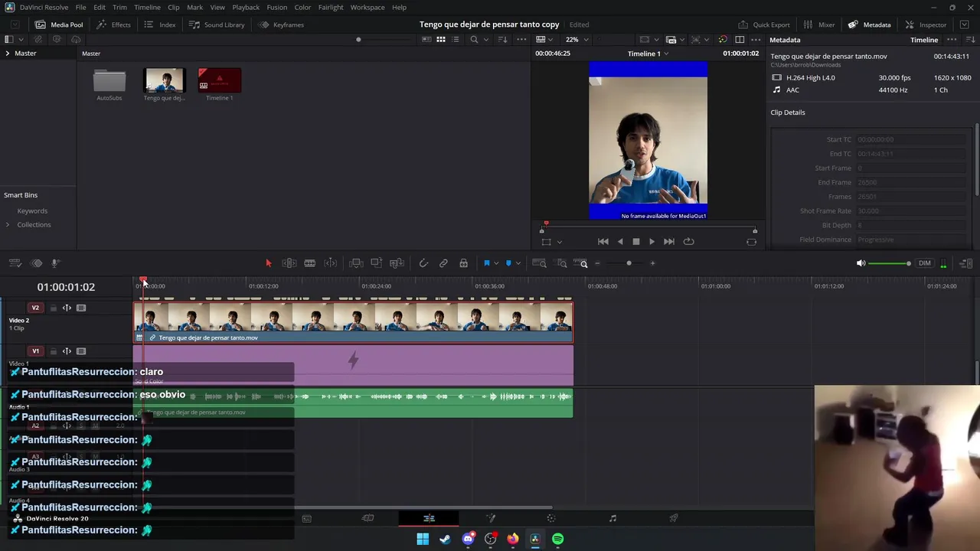This screenshot has height=551, width=980.
Task: Open viewer zoom 22% dropdown
Action: point(576,39)
